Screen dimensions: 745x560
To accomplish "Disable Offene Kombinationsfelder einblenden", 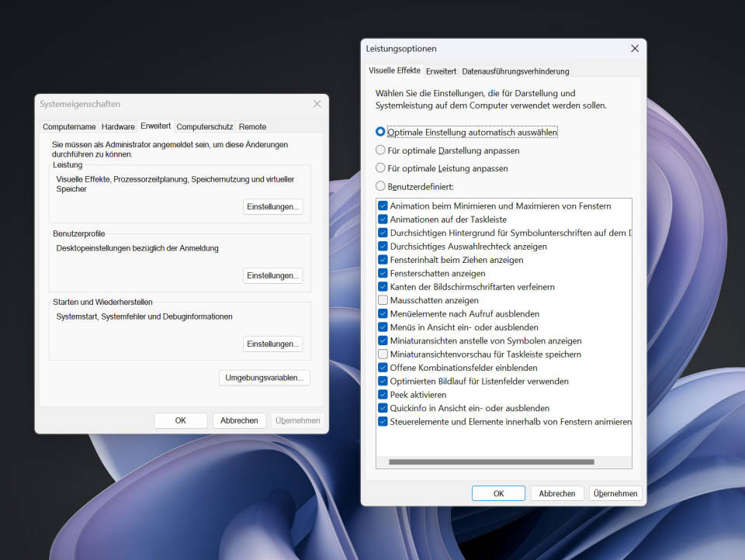I will point(383,368).
